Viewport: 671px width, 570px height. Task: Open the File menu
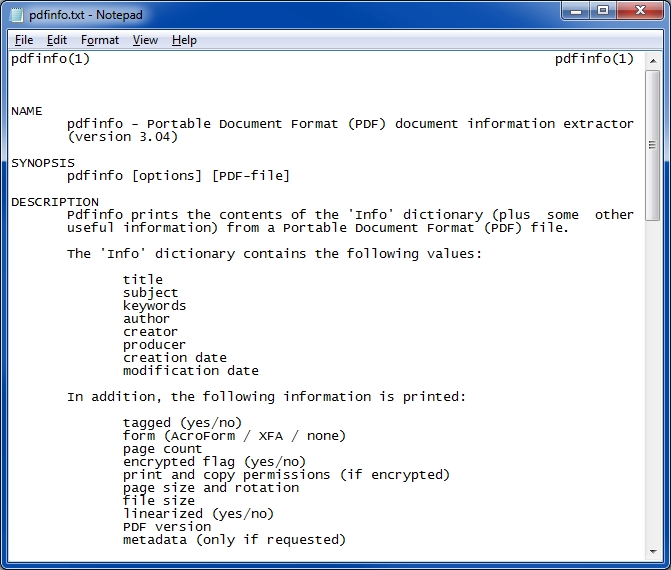coord(24,40)
